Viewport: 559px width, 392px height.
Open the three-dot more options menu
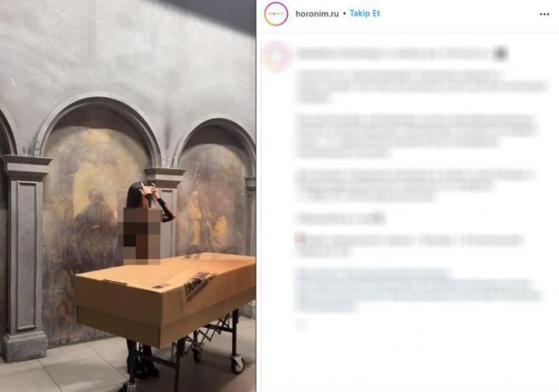click(x=544, y=15)
